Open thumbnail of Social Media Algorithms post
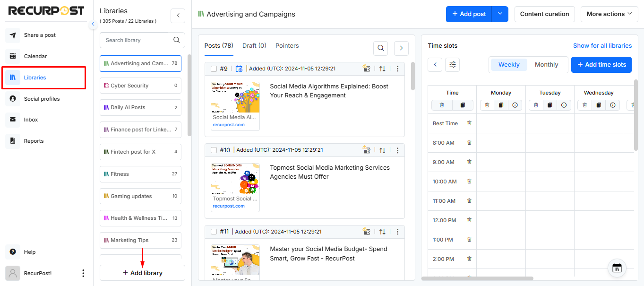This screenshot has width=644, height=286. [x=235, y=97]
